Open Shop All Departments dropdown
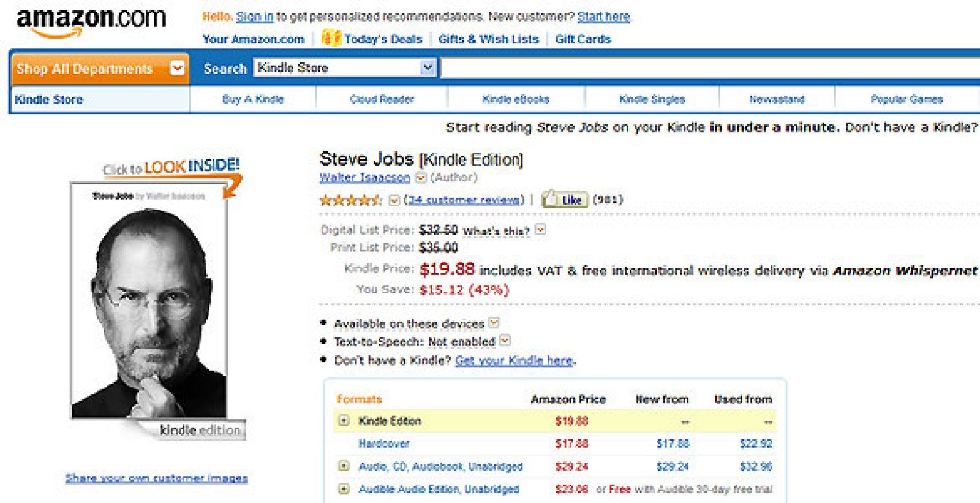This screenshot has height=503, width=980. (x=177, y=68)
